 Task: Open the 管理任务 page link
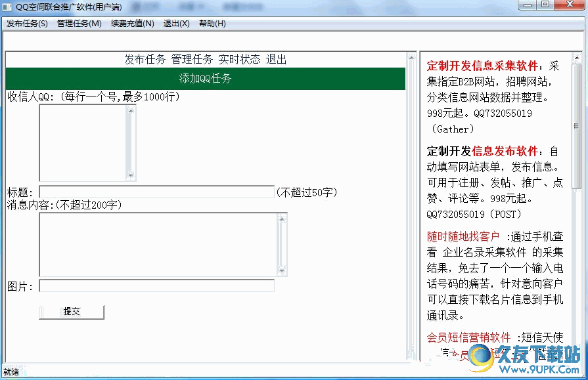click(192, 59)
